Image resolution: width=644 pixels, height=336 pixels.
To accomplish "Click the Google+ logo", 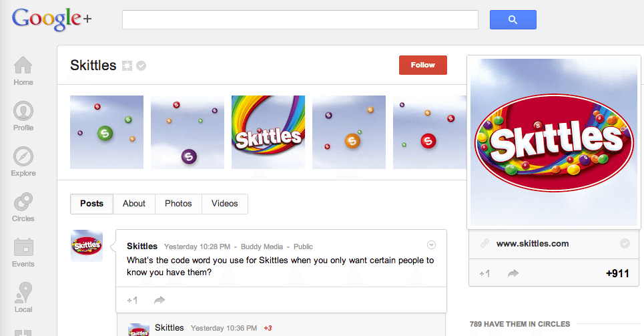I will [x=52, y=19].
